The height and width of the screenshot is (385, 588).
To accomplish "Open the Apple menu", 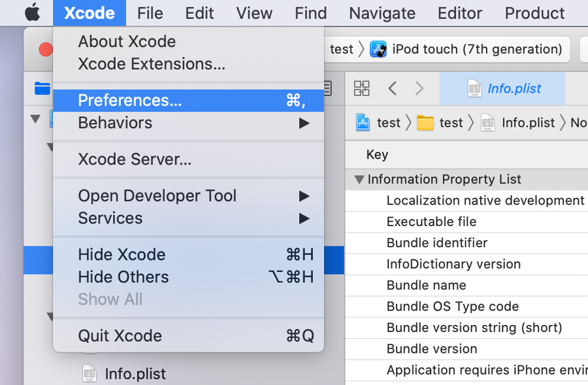I will pos(32,12).
